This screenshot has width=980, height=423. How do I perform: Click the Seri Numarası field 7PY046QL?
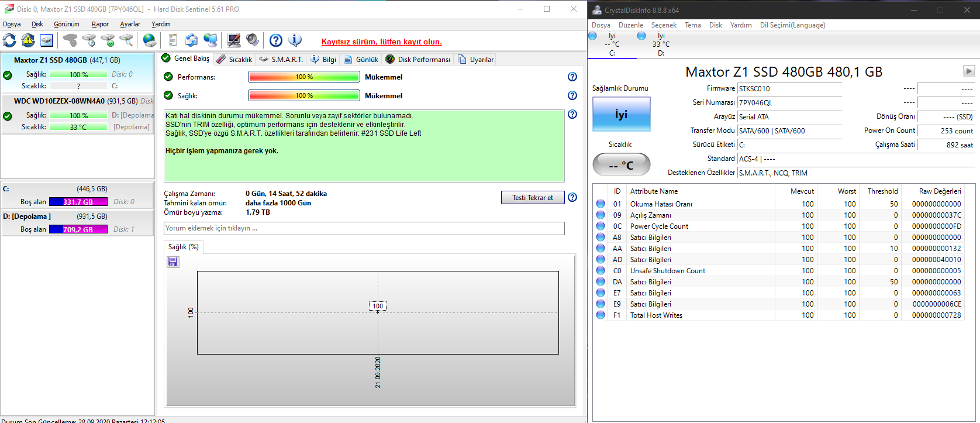(789, 103)
